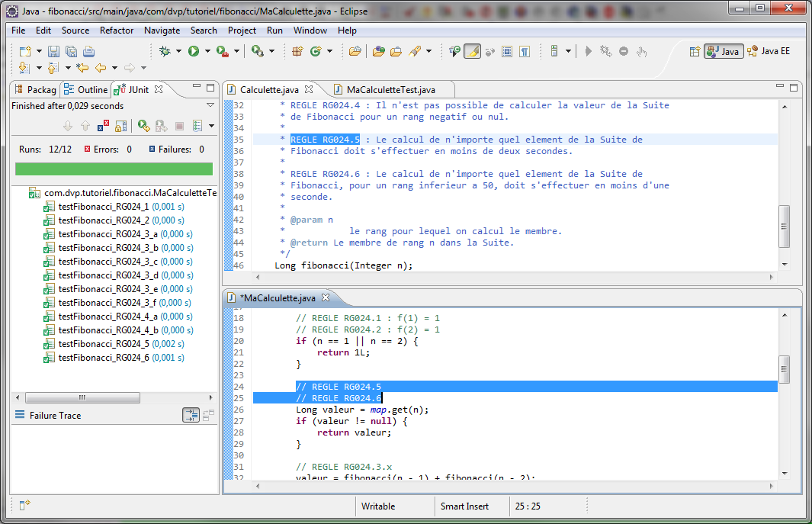Switch to the Java EE perspective
812x524 pixels.
[x=770, y=51]
